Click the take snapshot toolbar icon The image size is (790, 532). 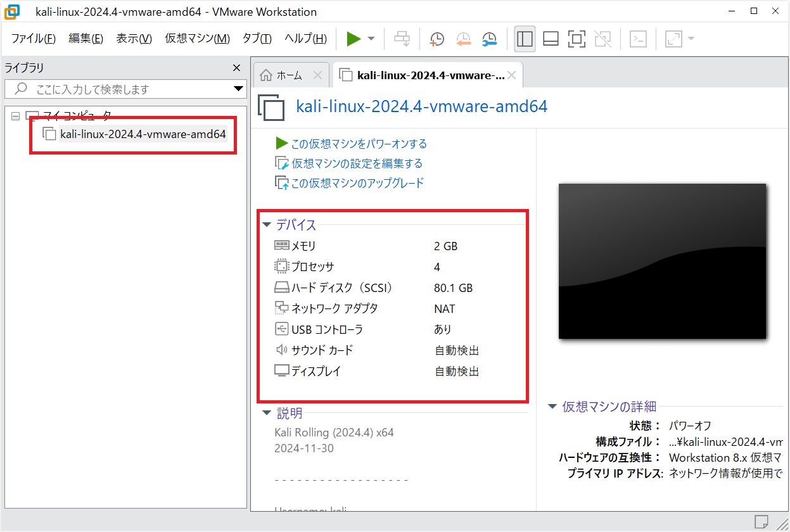tap(436, 39)
